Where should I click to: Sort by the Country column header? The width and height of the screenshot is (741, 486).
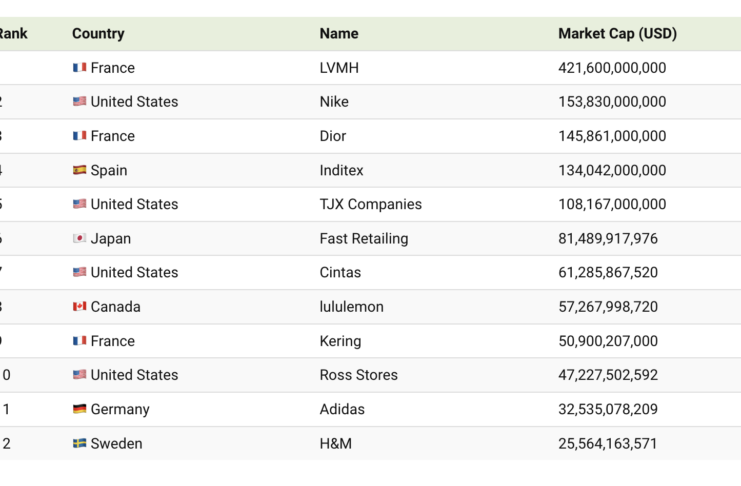click(98, 34)
